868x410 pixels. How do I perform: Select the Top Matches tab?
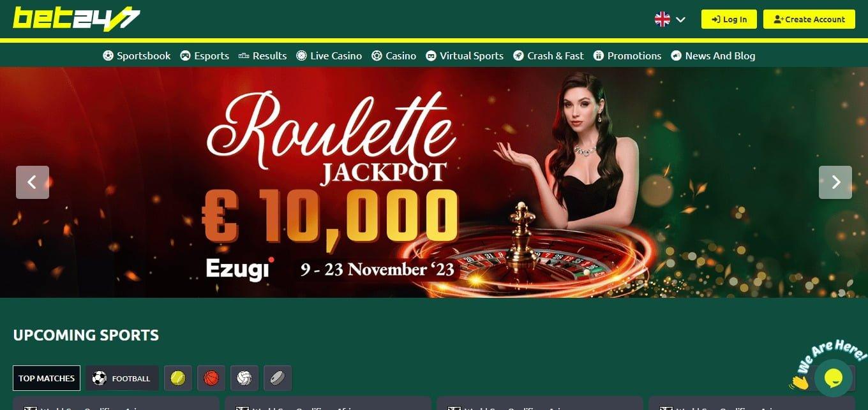(x=47, y=378)
